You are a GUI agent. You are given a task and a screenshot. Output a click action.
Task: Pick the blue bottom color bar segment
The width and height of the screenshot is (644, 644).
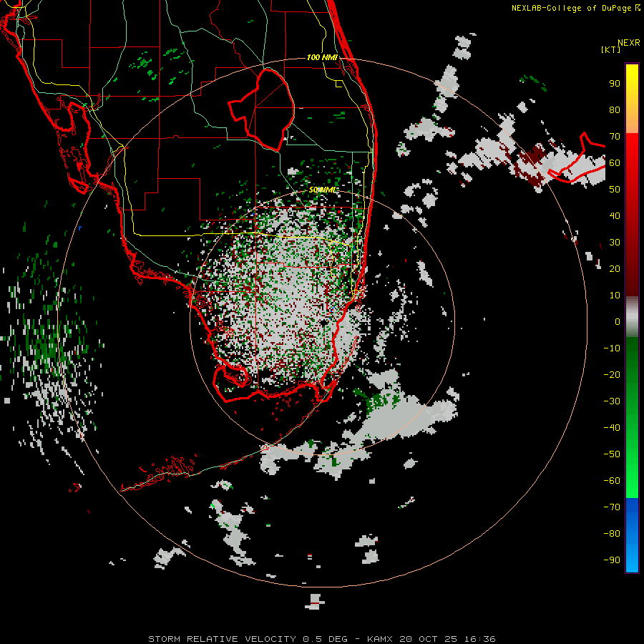click(632, 535)
